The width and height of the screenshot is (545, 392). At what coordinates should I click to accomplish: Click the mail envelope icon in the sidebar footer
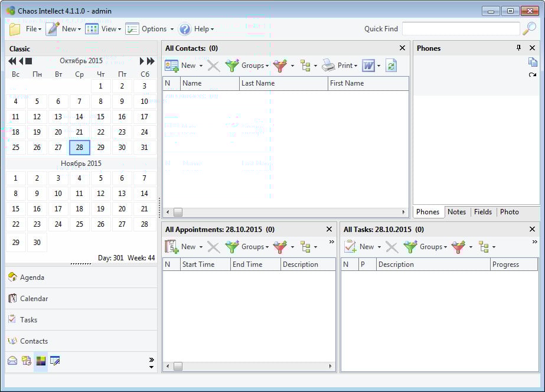click(12, 361)
